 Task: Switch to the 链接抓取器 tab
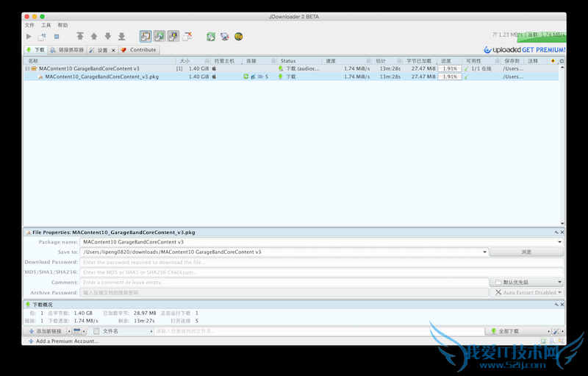(x=67, y=50)
